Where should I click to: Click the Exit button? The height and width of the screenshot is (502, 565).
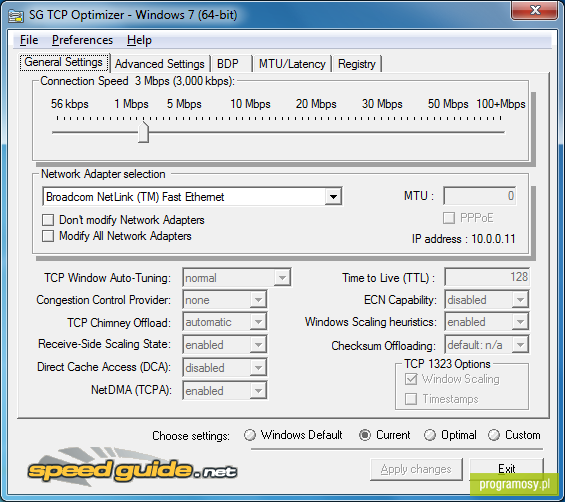tap(507, 468)
